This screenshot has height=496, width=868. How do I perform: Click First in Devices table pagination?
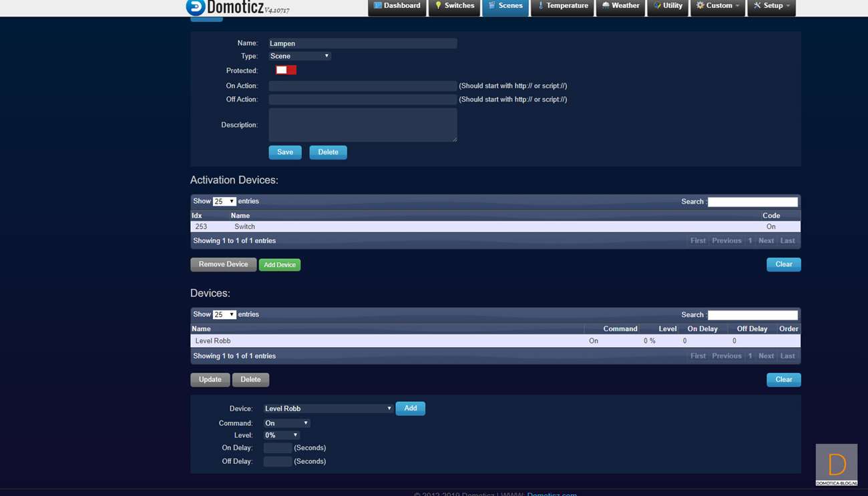pos(698,356)
